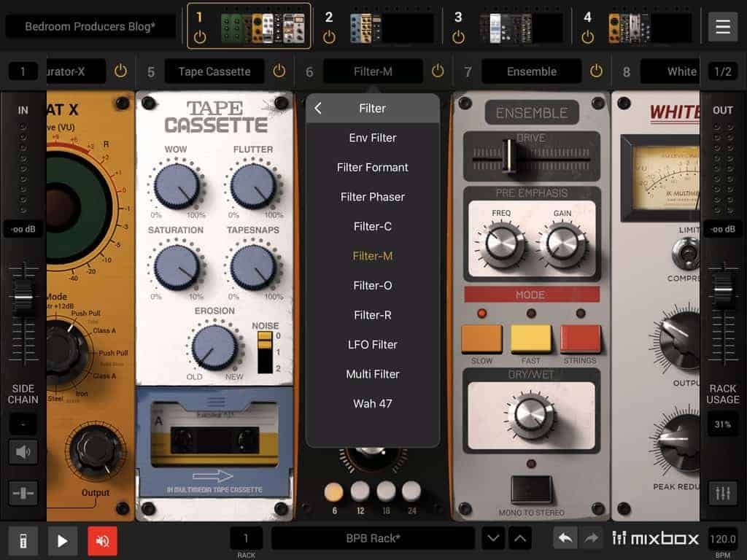
Task: Choose Filter-O from the list
Action: click(x=373, y=286)
